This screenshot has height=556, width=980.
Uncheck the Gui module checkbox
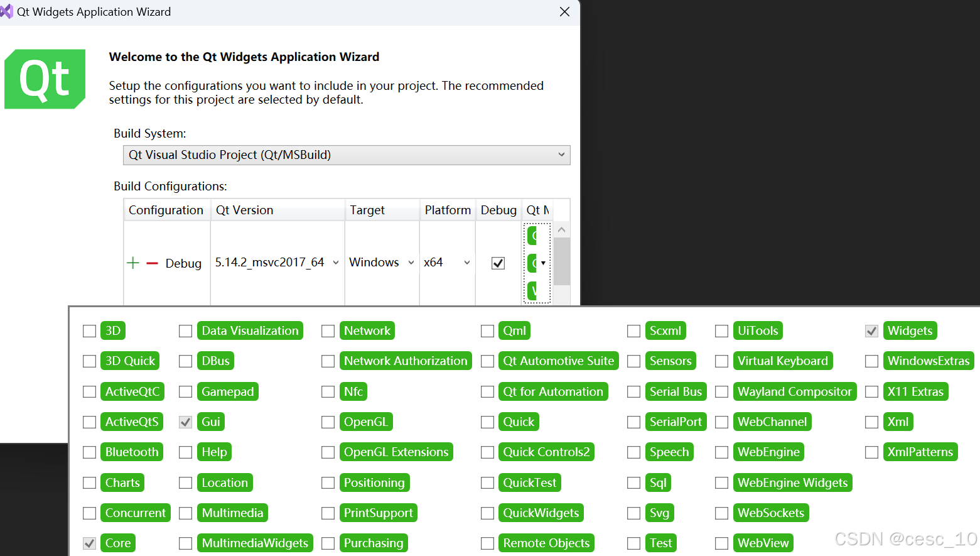tap(185, 422)
